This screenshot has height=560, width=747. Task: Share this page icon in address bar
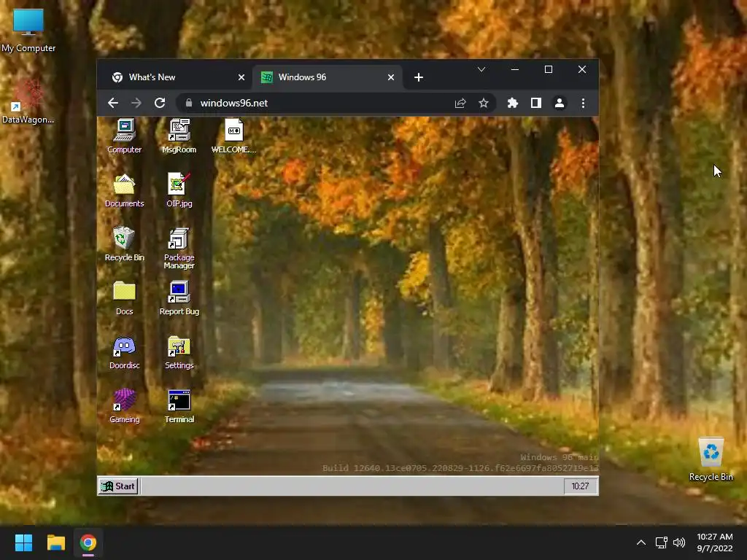(460, 103)
